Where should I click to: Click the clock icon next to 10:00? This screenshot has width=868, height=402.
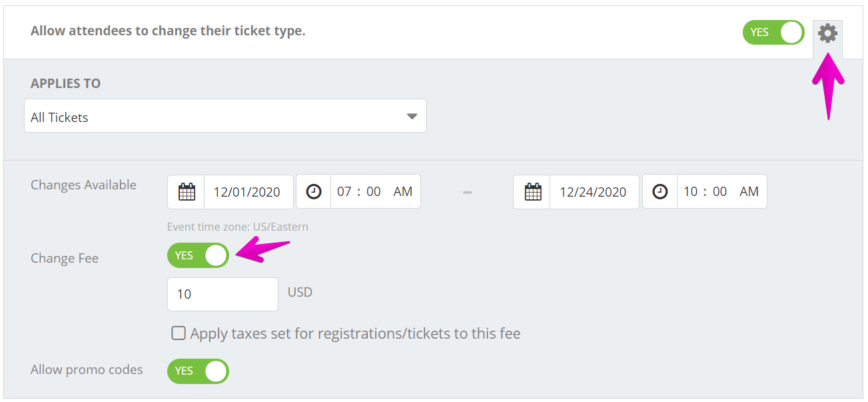point(659,191)
